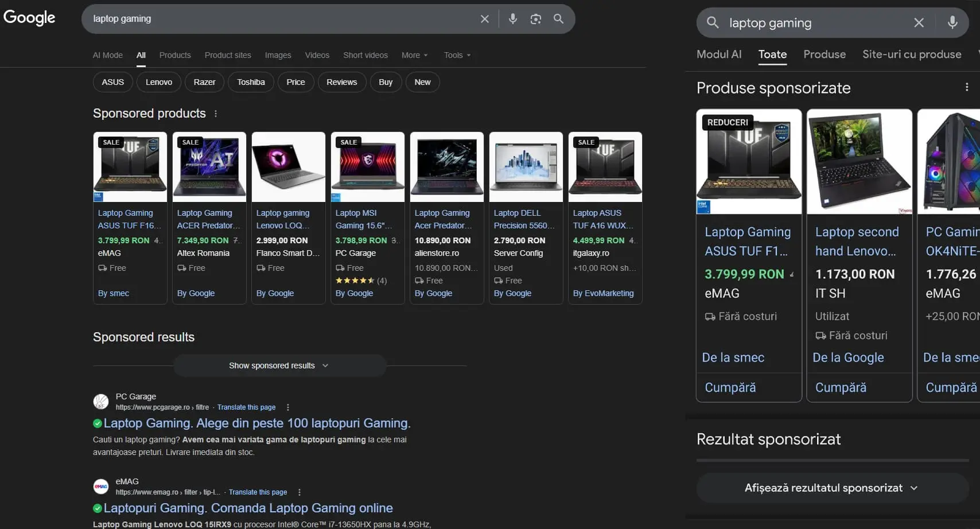Select the New filter chip
Screen dimensions: 980x529
(x=422, y=82)
